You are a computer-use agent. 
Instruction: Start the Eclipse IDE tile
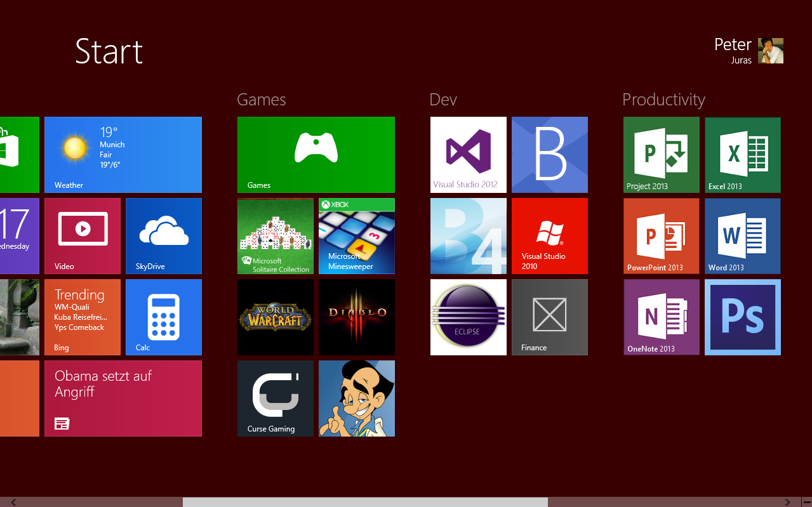469,317
